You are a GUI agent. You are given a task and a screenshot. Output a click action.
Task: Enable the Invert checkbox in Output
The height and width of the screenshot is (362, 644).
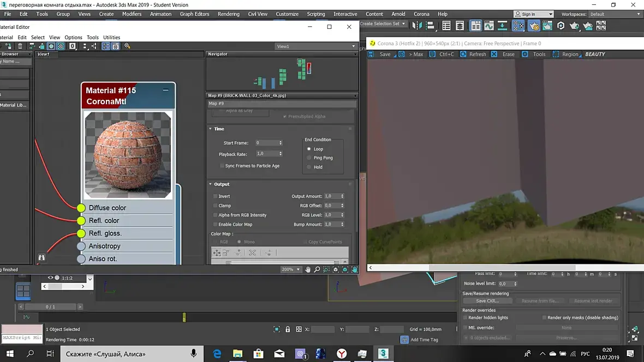click(215, 196)
